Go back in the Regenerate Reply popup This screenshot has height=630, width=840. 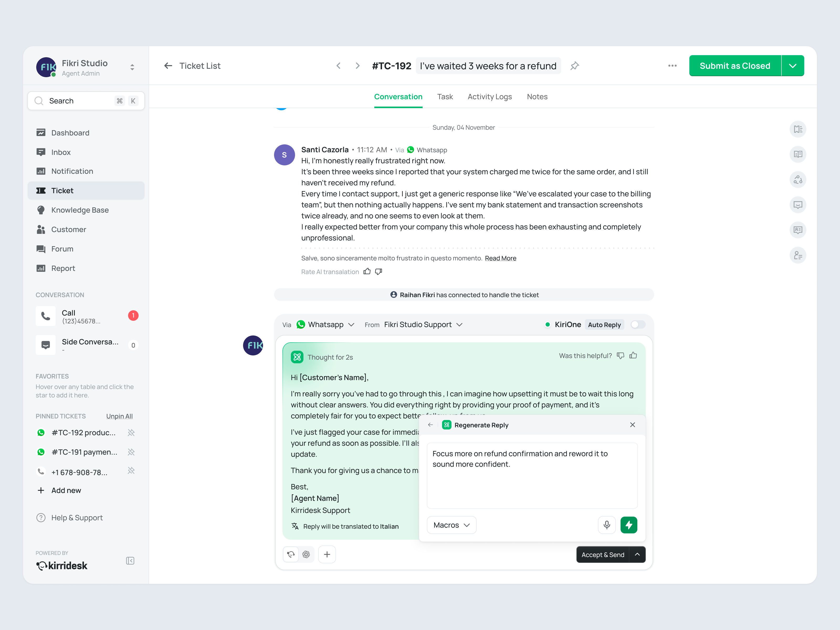pos(430,425)
